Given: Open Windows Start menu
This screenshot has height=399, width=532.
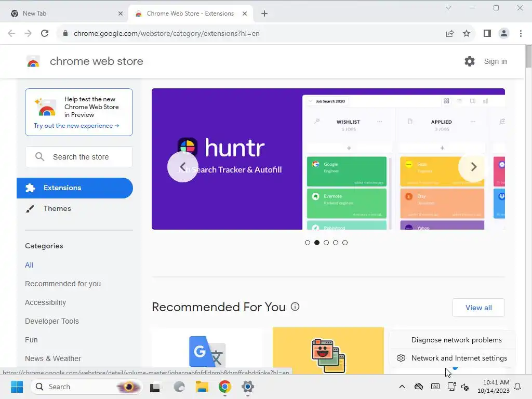Looking at the screenshot, I should pos(17,387).
